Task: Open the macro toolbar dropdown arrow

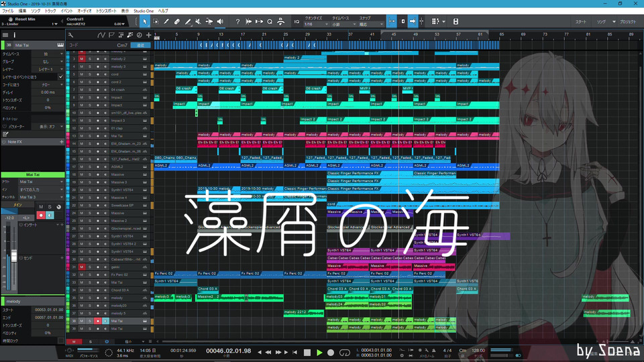Action: pos(443,21)
